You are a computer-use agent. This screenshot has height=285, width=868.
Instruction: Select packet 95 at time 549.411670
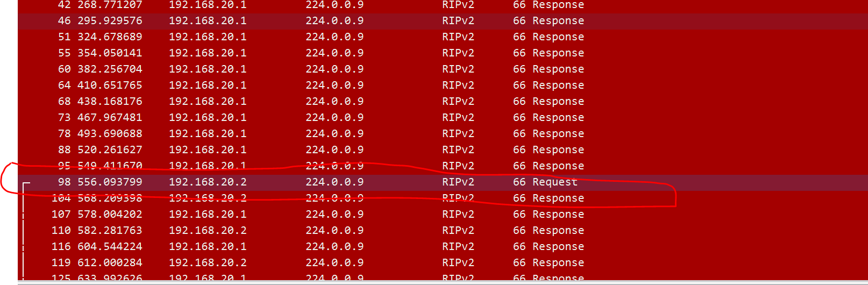tap(443, 166)
